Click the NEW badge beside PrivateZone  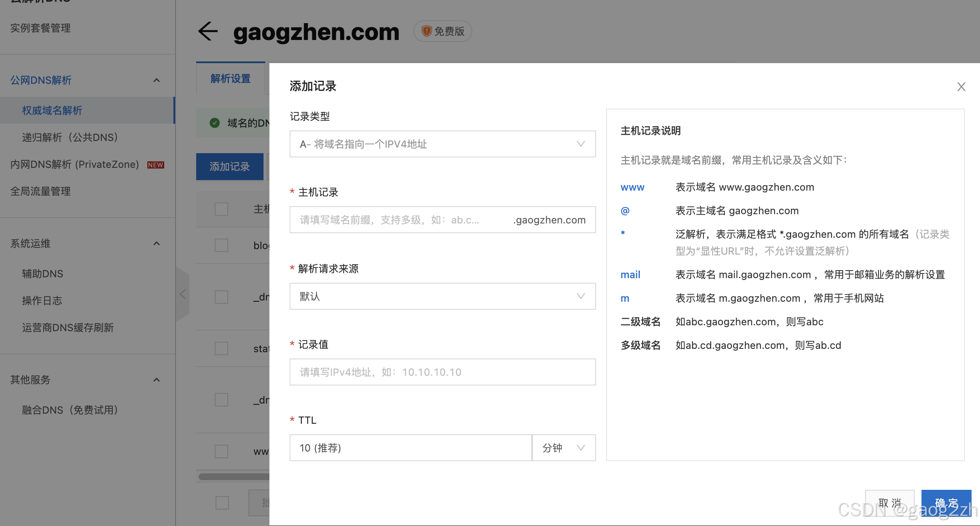tap(155, 165)
